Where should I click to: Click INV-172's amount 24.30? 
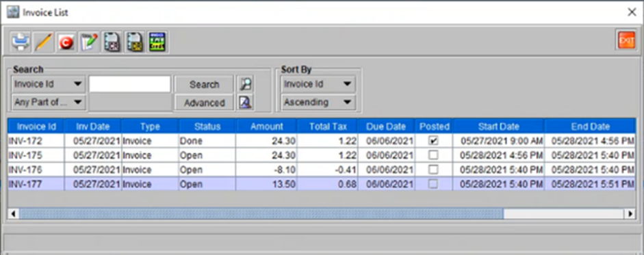point(266,141)
